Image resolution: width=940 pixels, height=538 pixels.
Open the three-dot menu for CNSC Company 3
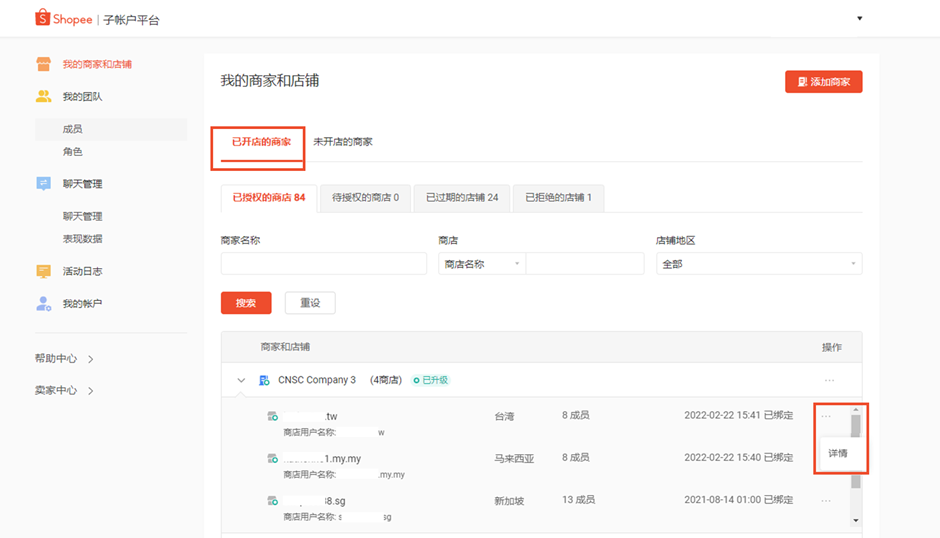828,380
